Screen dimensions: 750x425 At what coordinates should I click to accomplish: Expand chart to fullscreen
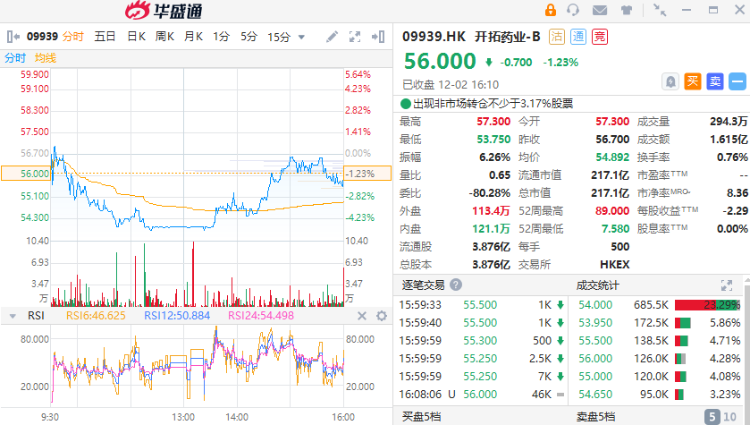click(354, 36)
